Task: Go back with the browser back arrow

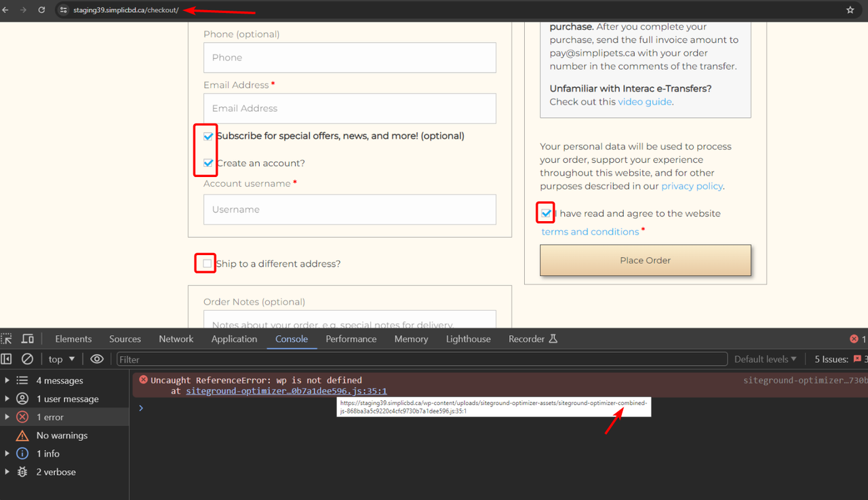Action: [x=6, y=10]
